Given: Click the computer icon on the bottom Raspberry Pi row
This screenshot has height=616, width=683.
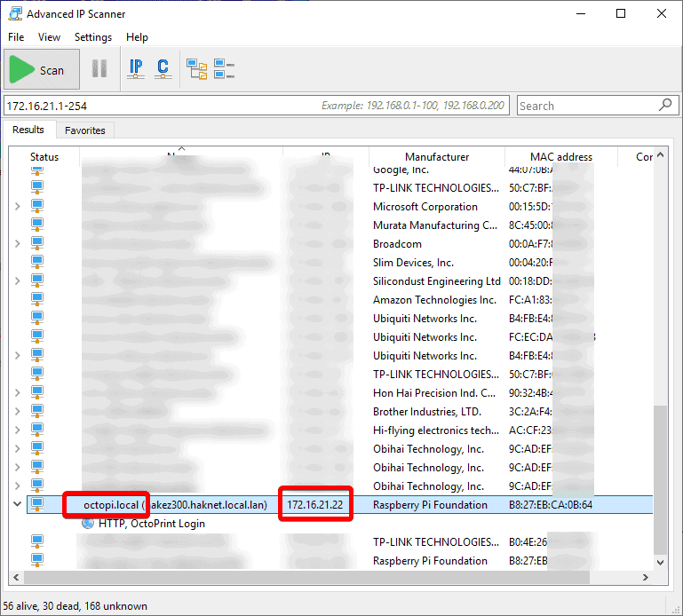Looking at the screenshot, I should (37, 560).
